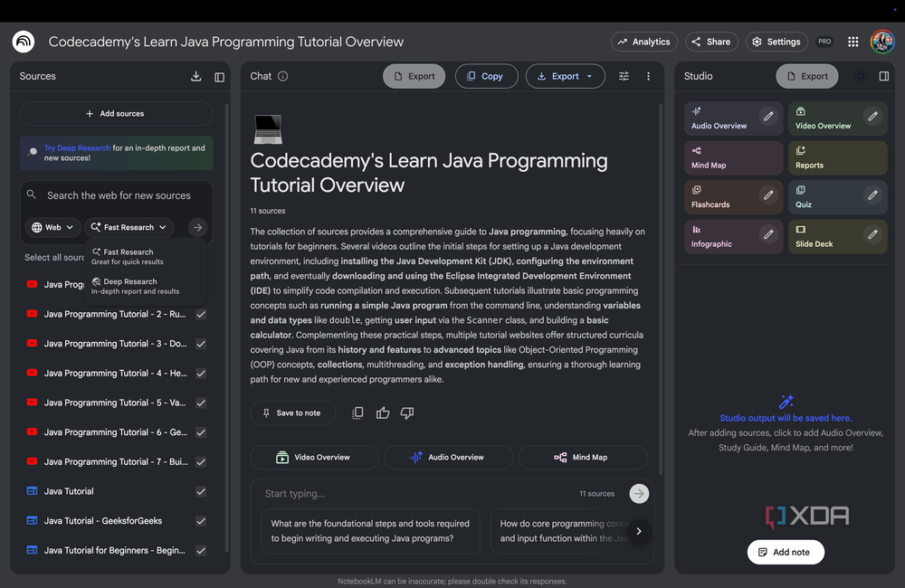Viewport: 905px width, 588px height.
Task: Share the notebook
Action: click(x=711, y=42)
